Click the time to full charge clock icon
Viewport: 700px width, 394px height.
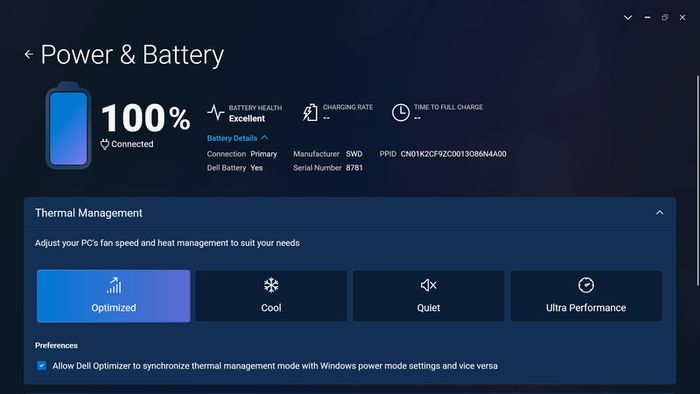(x=400, y=112)
